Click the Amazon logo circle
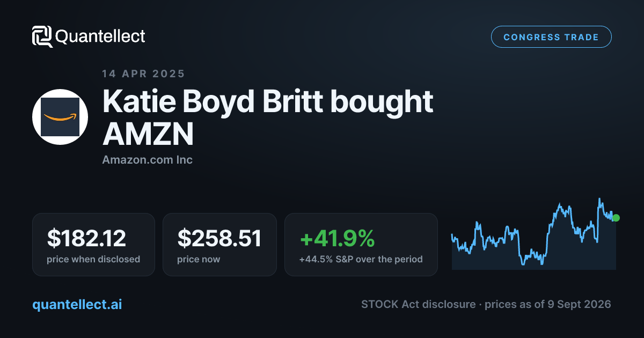 (60, 117)
